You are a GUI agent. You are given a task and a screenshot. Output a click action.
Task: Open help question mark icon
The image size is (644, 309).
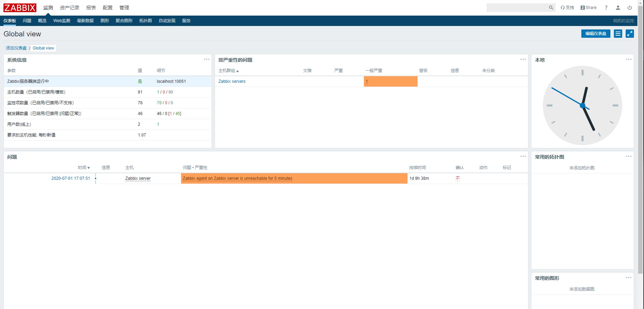(x=606, y=8)
